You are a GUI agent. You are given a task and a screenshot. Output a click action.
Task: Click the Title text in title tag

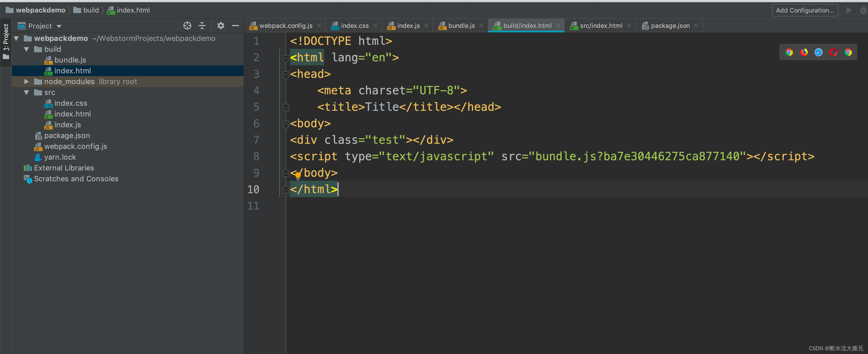pos(382,107)
